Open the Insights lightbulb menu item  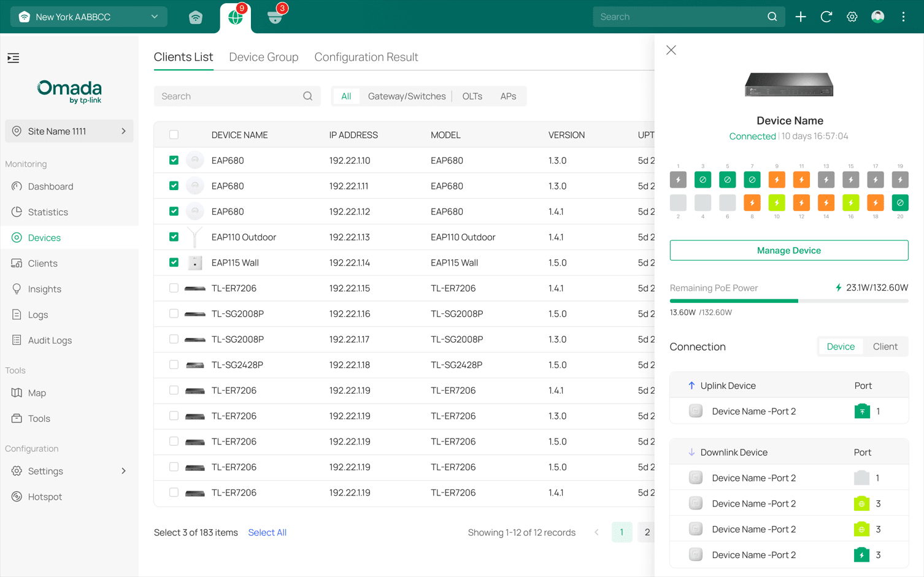click(x=44, y=289)
